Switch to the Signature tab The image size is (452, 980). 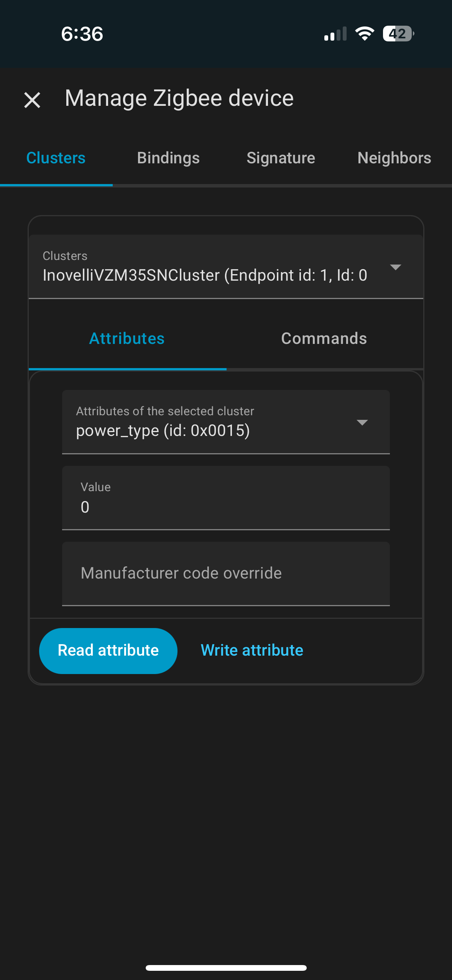[281, 158]
